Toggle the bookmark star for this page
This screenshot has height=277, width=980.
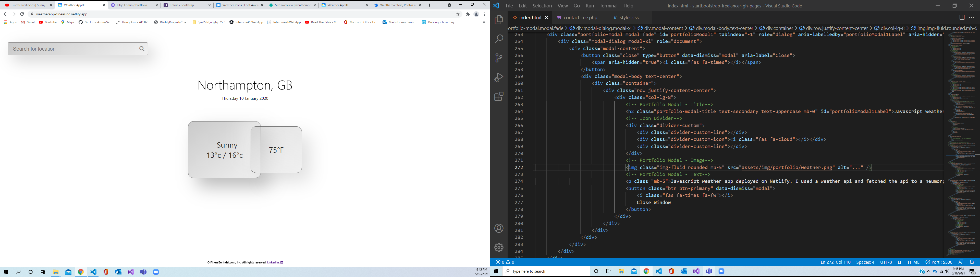[x=458, y=14]
